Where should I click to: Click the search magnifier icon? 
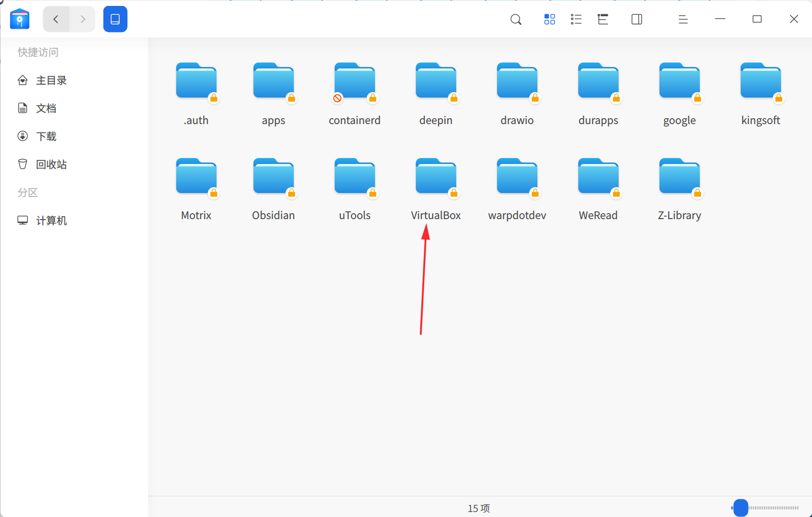(516, 19)
